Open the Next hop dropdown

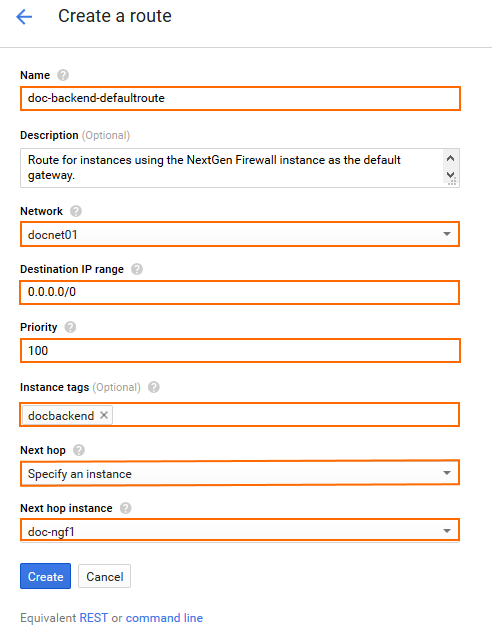[x=240, y=473]
